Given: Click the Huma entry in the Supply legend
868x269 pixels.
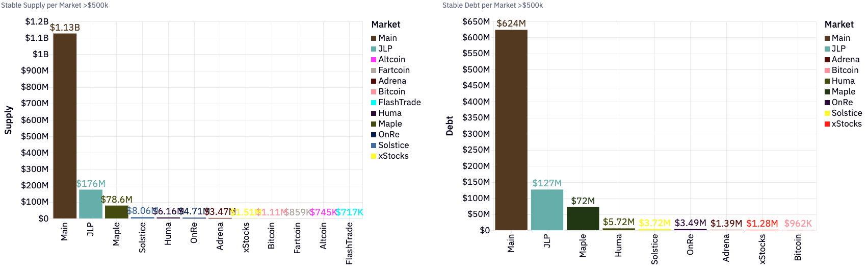Looking at the screenshot, I should (389, 113).
